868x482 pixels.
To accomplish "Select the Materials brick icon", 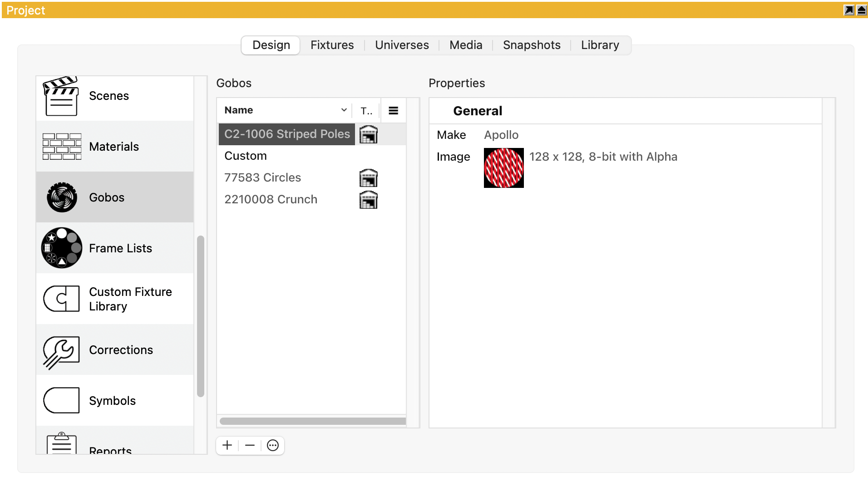I will (62, 147).
